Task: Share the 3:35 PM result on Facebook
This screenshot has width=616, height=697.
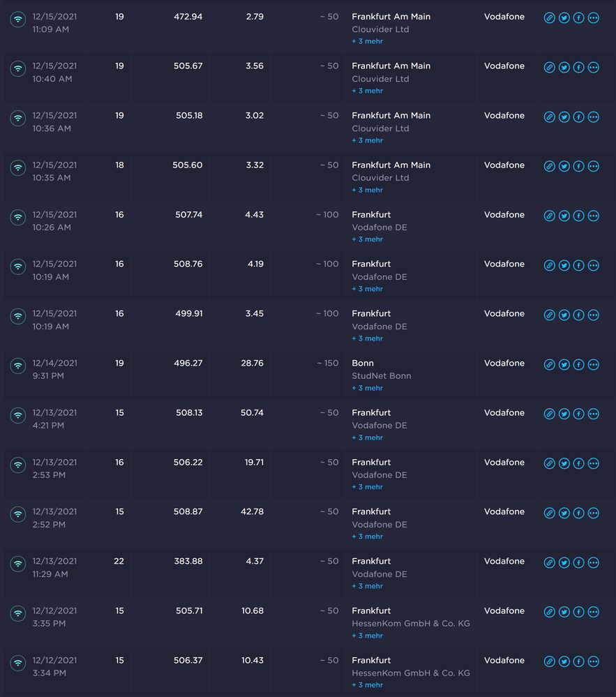Action: (x=578, y=612)
